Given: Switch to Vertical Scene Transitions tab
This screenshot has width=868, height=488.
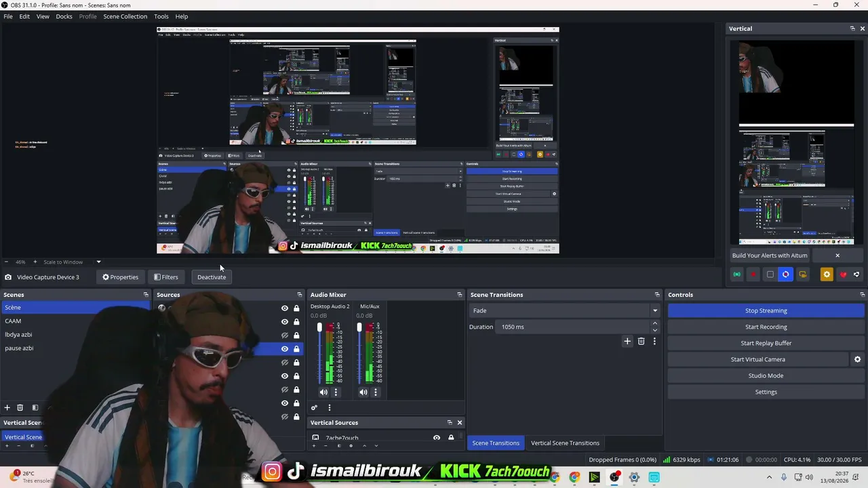Looking at the screenshot, I should (x=565, y=443).
